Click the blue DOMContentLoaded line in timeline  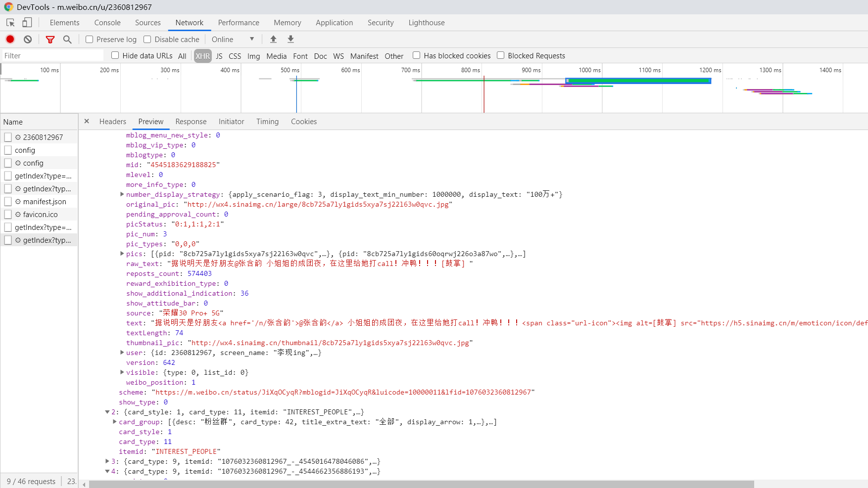point(296,94)
